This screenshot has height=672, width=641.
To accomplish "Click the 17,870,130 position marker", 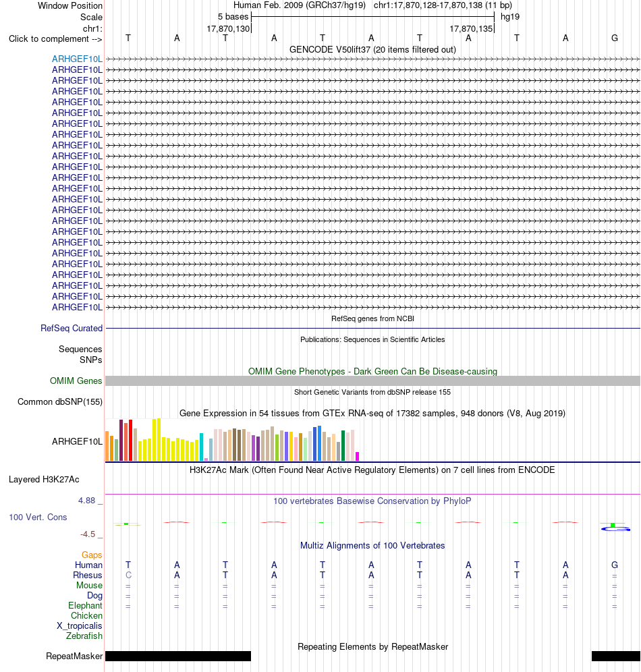I will point(228,29).
